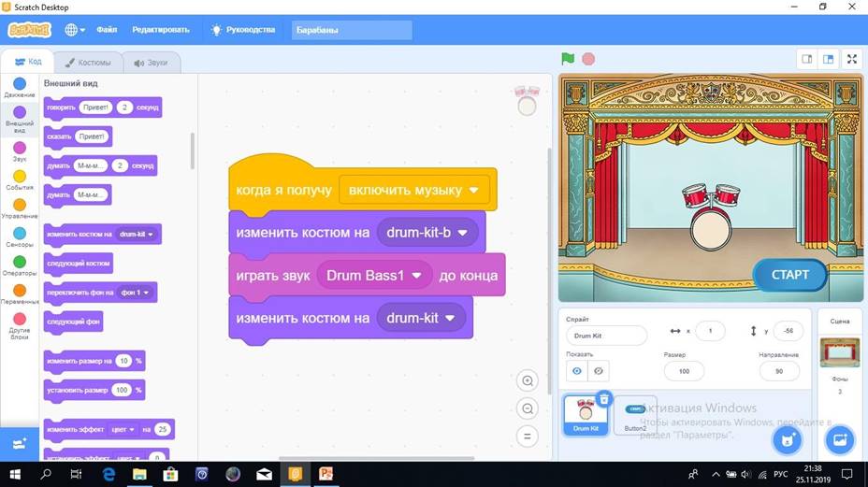Zoom out of the code workspace
The width and height of the screenshot is (868, 487).
pos(528,408)
